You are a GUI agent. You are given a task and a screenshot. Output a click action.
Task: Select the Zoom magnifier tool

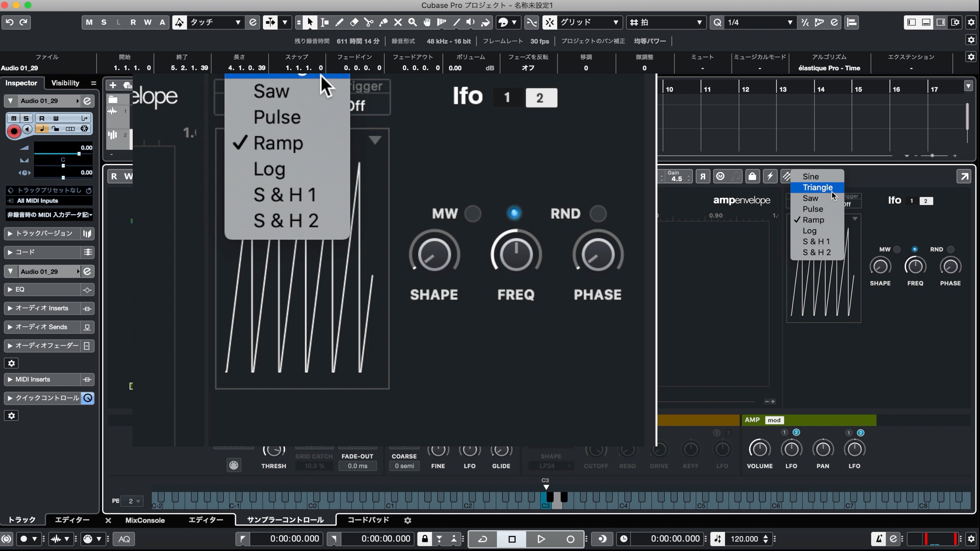(412, 22)
